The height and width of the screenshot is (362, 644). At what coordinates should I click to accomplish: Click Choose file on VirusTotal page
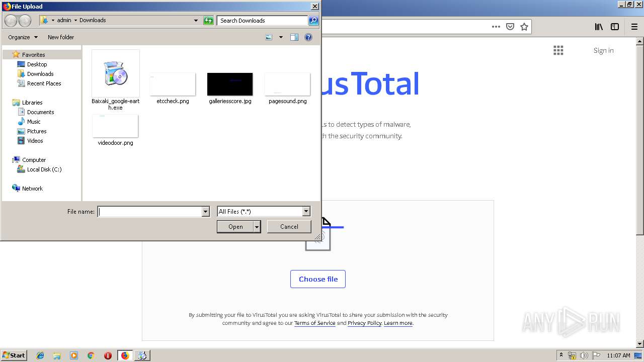(x=318, y=279)
